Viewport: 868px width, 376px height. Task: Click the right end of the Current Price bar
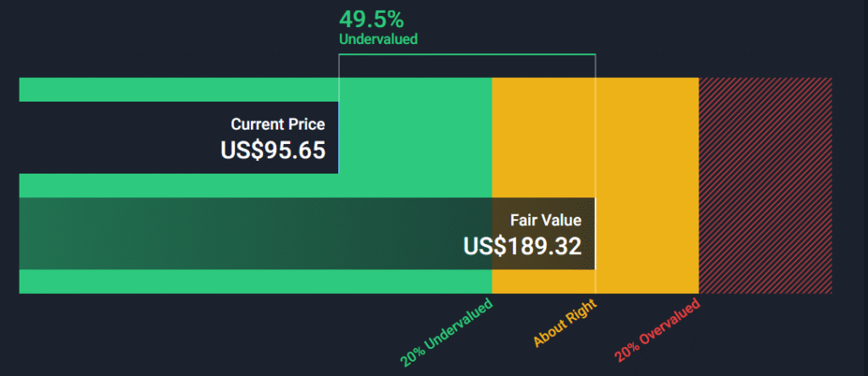click(337, 137)
